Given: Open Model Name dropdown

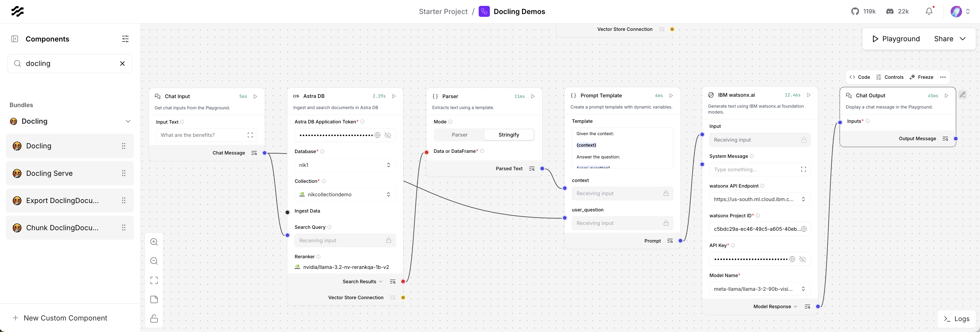Looking at the screenshot, I should tap(760, 289).
